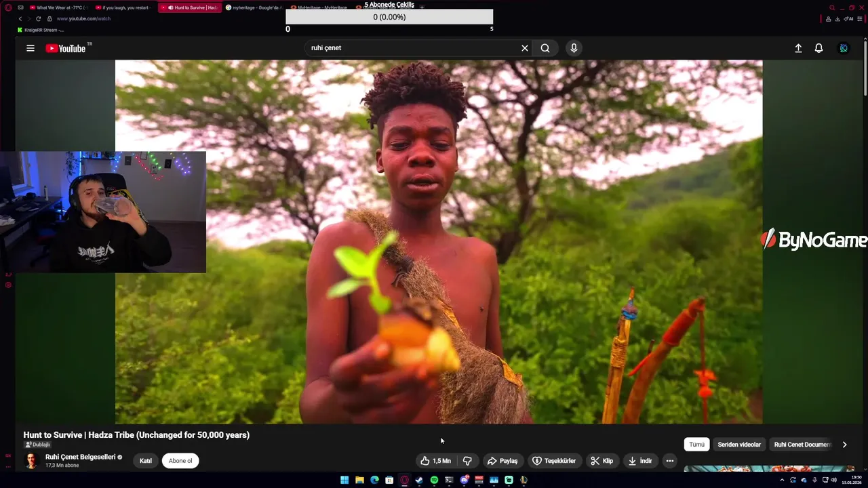The width and height of the screenshot is (868, 488).
Task: Like the video with 1,5 Mn
Action: pos(435,461)
